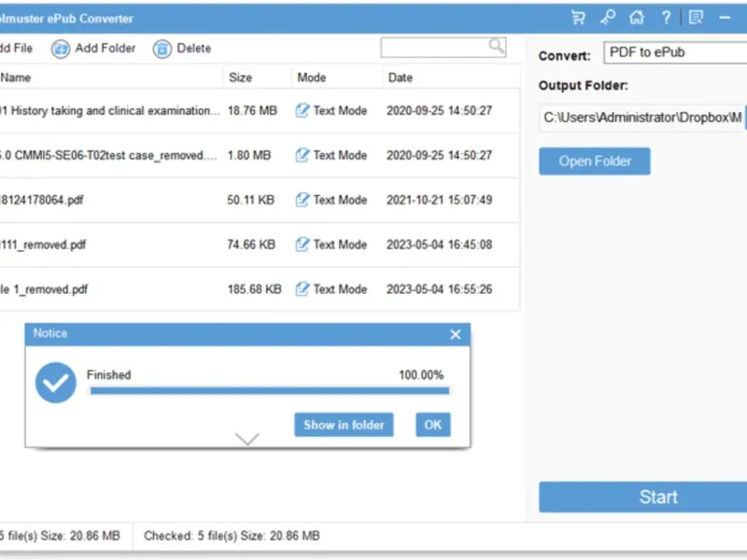The height and width of the screenshot is (560, 747).
Task: Minimize the ePub Converter window
Action: tap(726, 18)
